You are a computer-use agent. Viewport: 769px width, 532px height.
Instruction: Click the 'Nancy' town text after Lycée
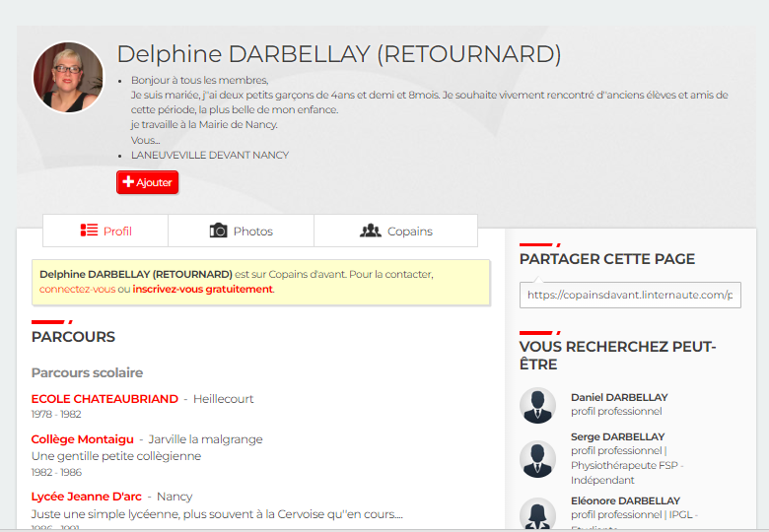[x=175, y=497]
